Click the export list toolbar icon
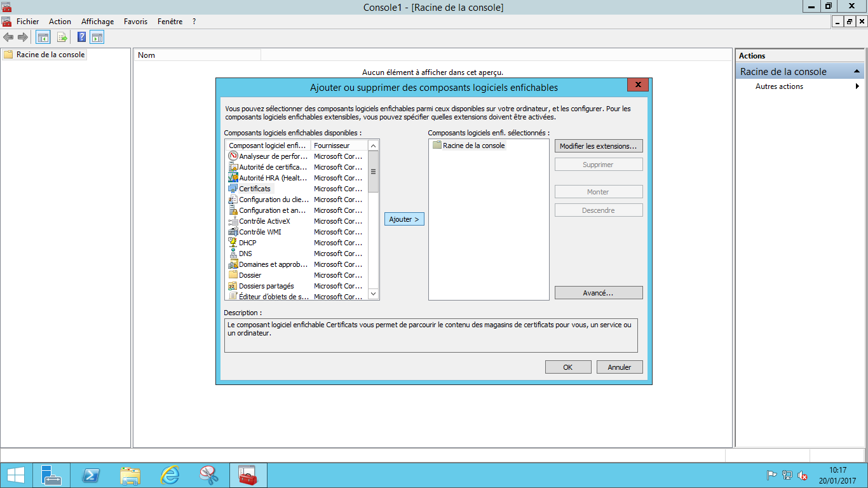The height and width of the screenshot is (488, 868). point(62,37)
